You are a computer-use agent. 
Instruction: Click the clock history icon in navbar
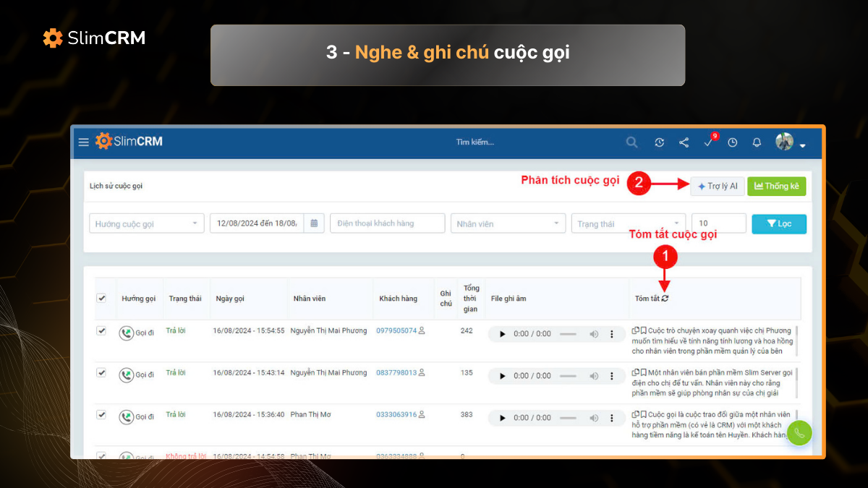(x=732, y=142)
